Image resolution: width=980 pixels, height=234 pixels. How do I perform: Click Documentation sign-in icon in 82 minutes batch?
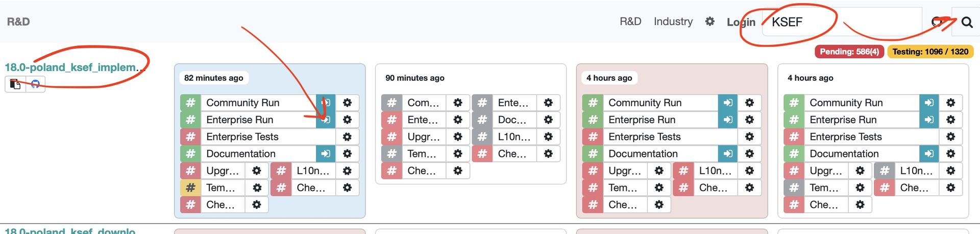click(x=326, y=154)
